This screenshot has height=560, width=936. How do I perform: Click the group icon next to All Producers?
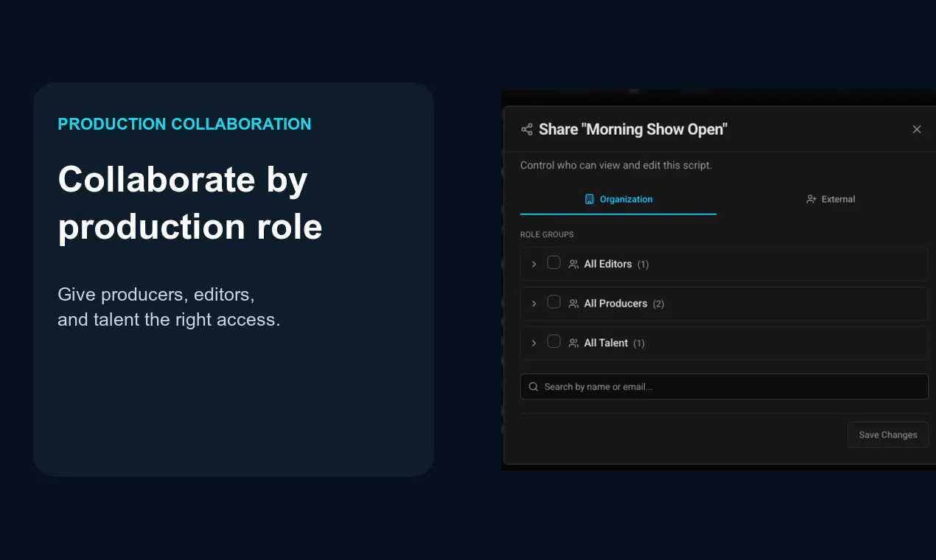[573, 304]
